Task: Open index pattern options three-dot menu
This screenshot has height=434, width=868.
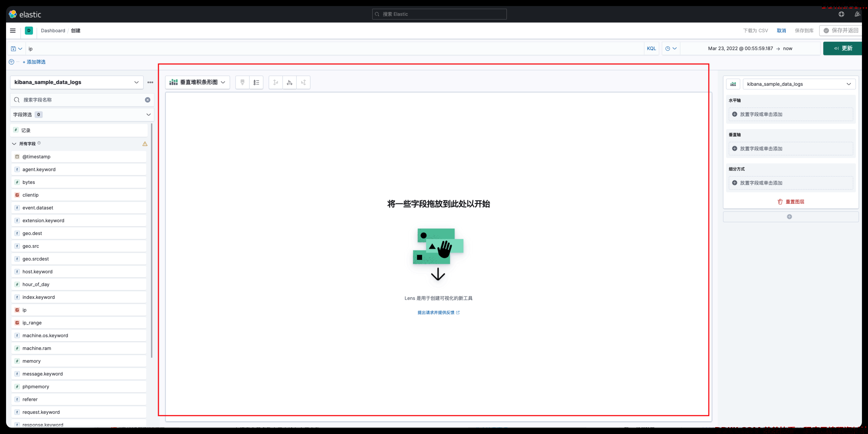Action: [x=150, y=82]
